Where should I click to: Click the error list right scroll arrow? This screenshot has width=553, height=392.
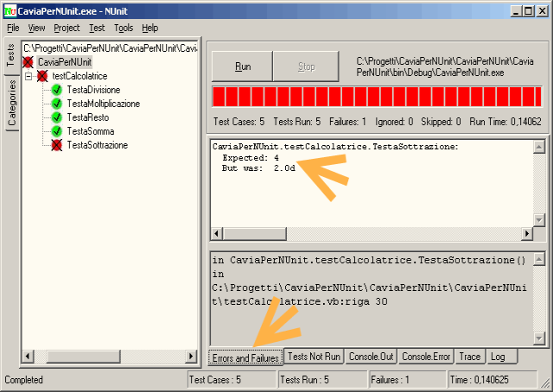526,233
